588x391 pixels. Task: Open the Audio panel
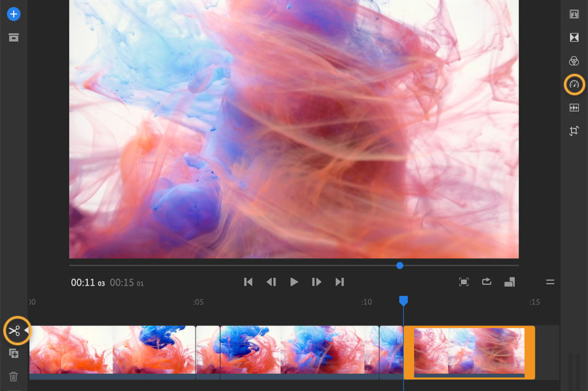coord(573,107)
